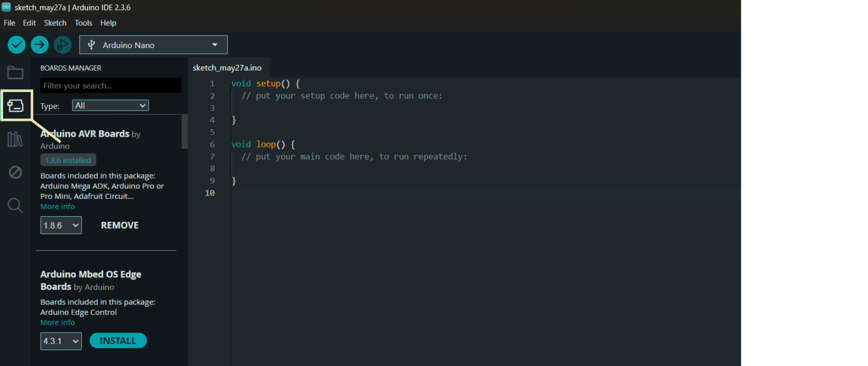Open the Search sidebar panel
Viewport: 868px width, 366px height.
coord(15,206)
